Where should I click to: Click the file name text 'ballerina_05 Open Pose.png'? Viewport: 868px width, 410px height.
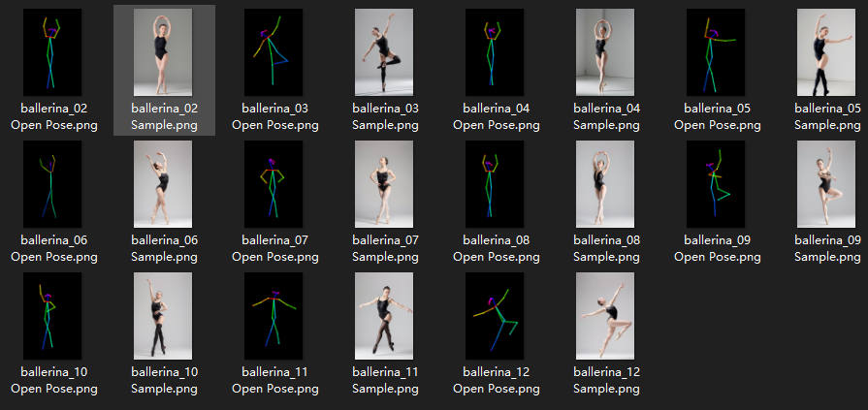[x=718, y=116]
